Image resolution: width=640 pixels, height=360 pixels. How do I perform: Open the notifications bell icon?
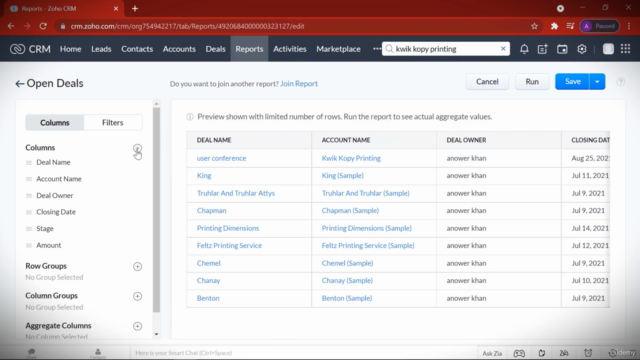pos(524,49)
